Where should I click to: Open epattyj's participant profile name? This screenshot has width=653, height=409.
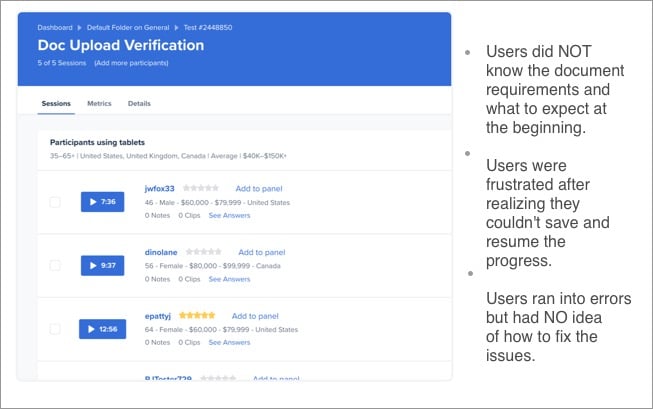[x=158, y=316]
